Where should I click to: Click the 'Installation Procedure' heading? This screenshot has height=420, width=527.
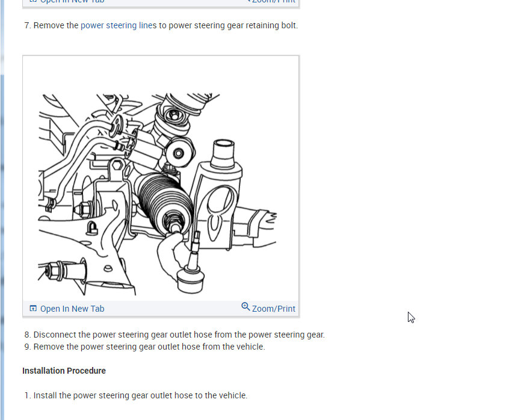[64, 371]
